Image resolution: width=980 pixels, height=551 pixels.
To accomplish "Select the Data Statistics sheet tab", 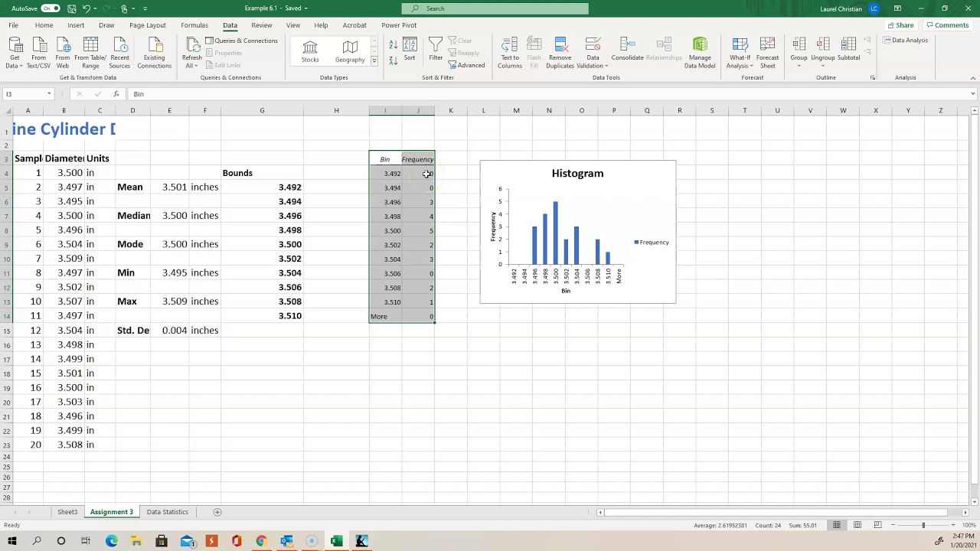I will 167,512.
